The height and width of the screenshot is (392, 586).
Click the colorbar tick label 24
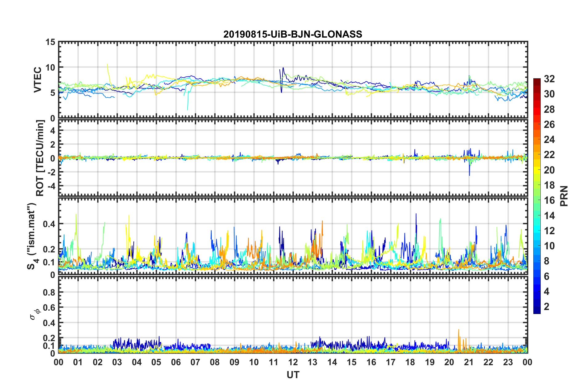pos(549,140)
